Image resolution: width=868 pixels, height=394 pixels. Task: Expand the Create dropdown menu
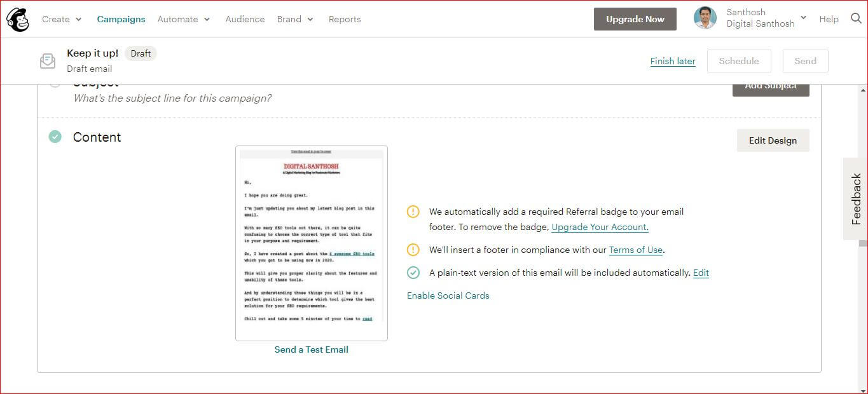click(x=62, y=19)
